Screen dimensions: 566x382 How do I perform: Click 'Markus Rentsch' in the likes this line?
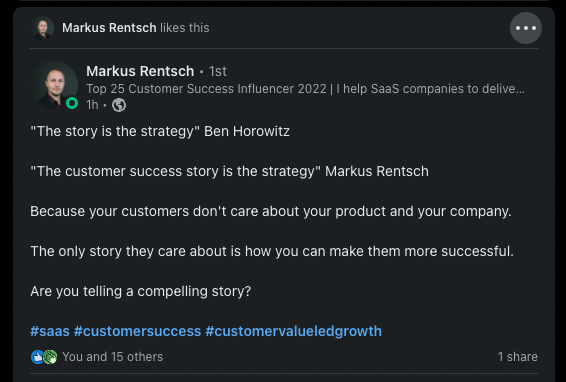click(x=109, y=28)
